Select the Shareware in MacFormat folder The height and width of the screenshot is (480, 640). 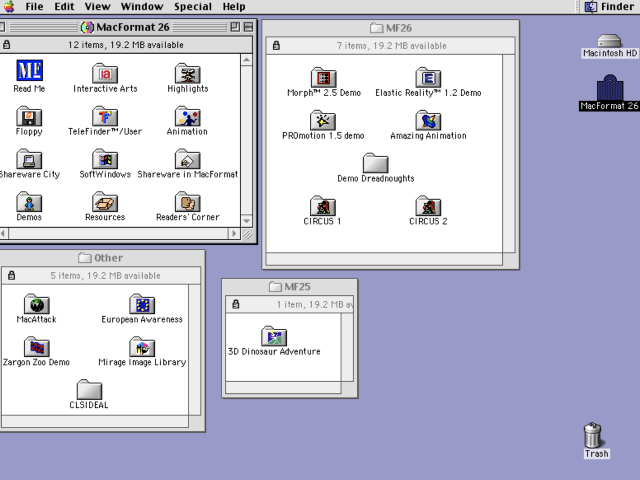(x=187, y=159)
